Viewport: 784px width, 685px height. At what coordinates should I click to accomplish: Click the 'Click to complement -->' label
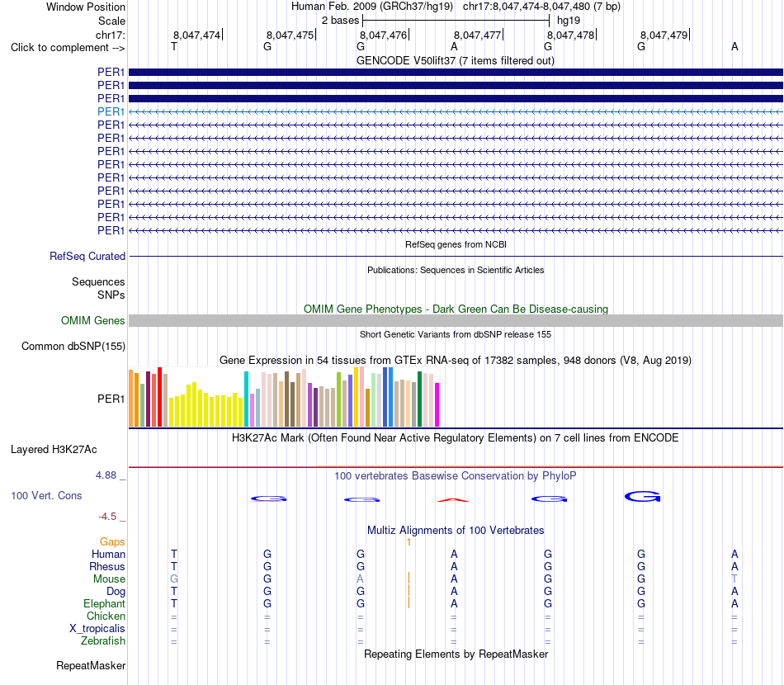(68, 48)
